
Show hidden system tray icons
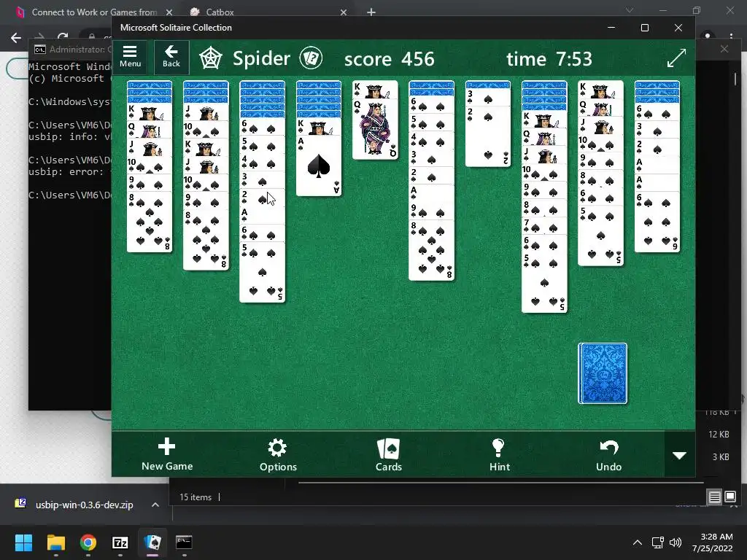(637, 542)
